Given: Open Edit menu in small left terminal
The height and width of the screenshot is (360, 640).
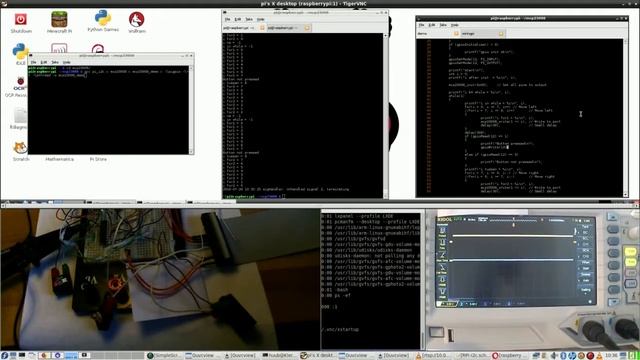Looking at the screenshot, I should (x=44, y=62).
